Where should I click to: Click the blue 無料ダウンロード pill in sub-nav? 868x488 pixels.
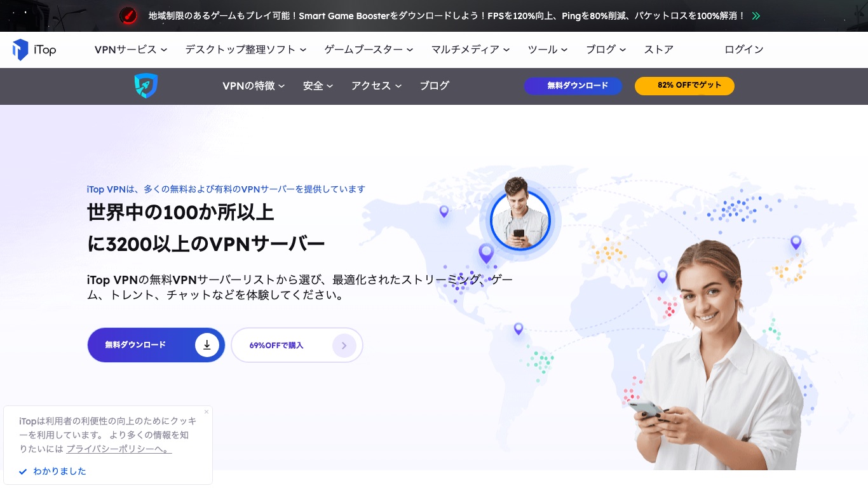(x=573, y=86)
